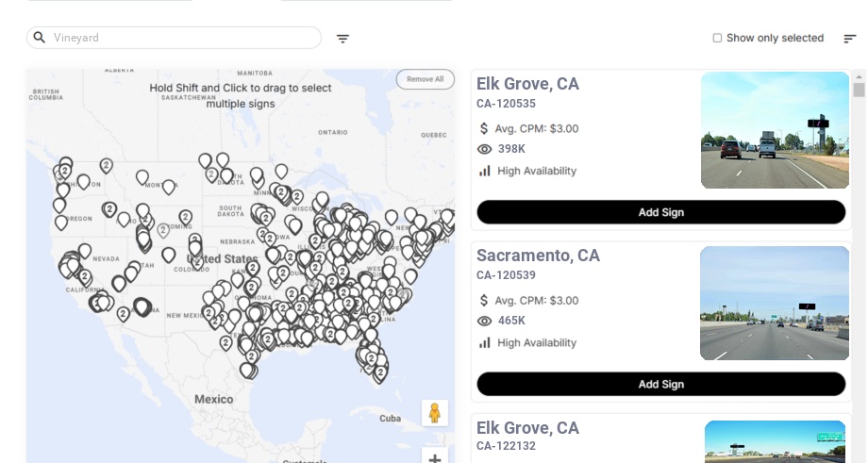Open the Sacramento billboard photo

pyautogui.click(x=775, y=304)
